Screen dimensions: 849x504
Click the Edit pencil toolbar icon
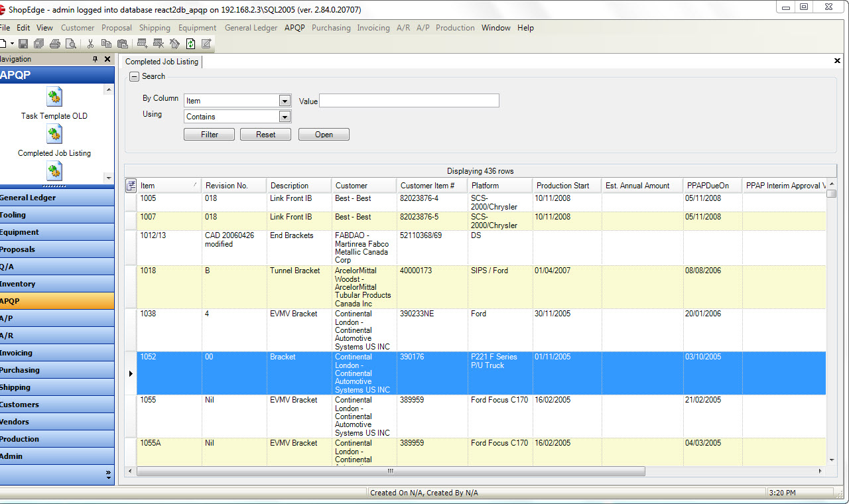pos(206,44)
